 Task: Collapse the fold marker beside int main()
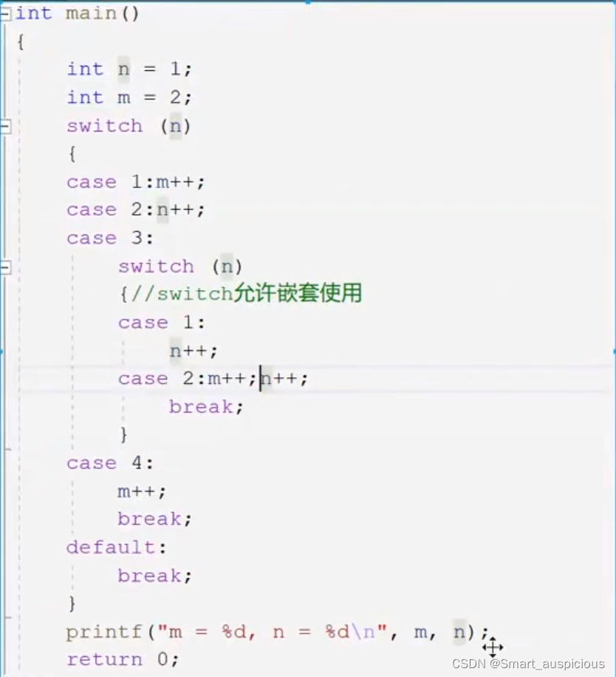pos(5,14)
